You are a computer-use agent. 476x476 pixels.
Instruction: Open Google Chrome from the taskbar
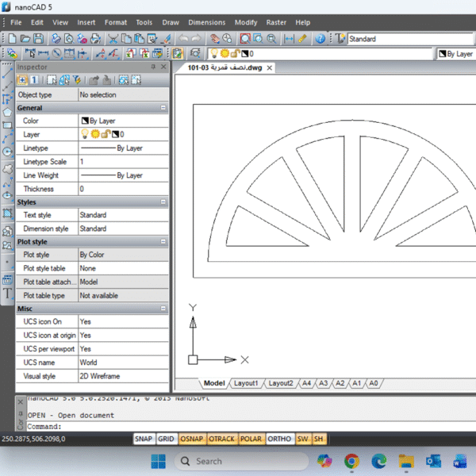352,460
